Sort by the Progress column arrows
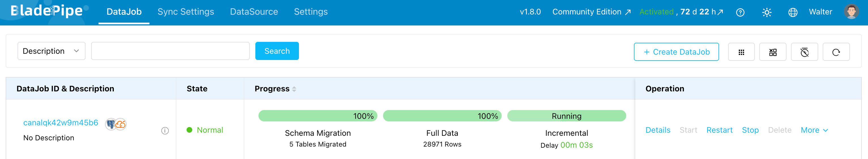The width and height of the screenshot is (868, 159). 294,89
